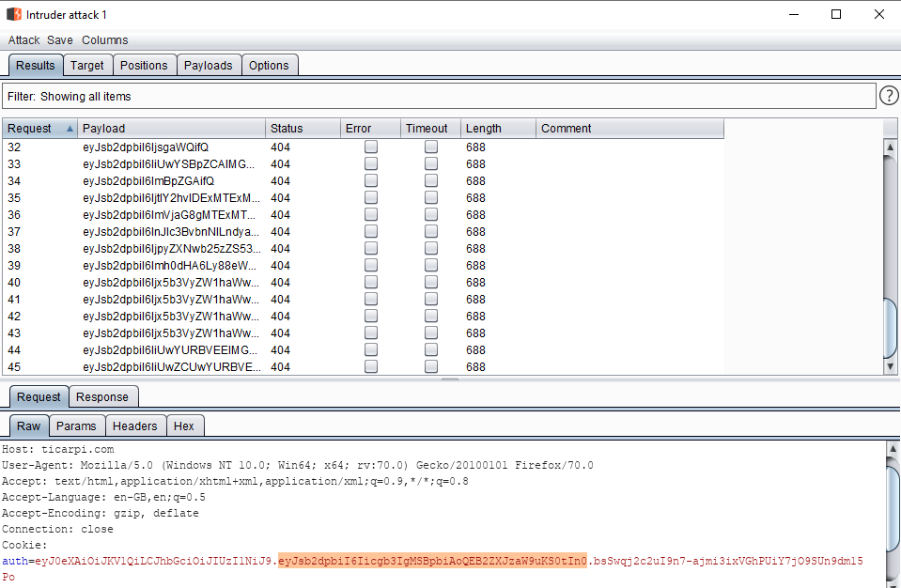The width and height of the screenshot is (901, 588).
Task: Tick the Error checkbox for request 32
Action: [x=371, y=147]
